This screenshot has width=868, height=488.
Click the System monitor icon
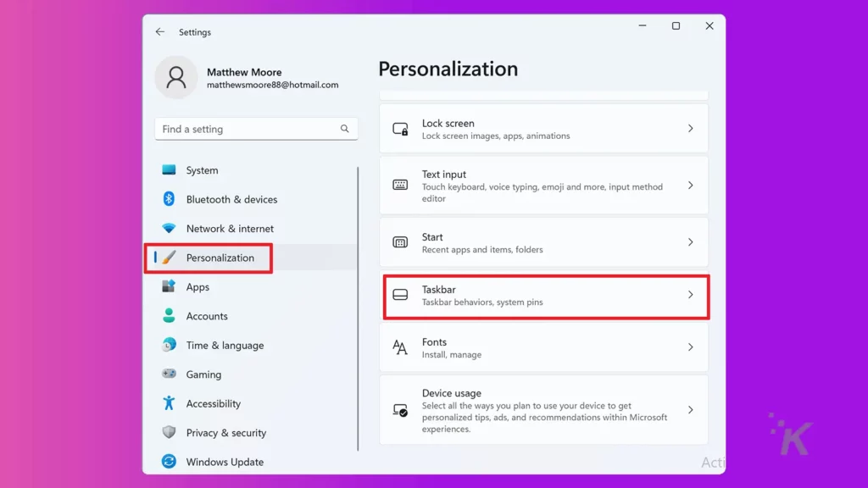(169, 169)
